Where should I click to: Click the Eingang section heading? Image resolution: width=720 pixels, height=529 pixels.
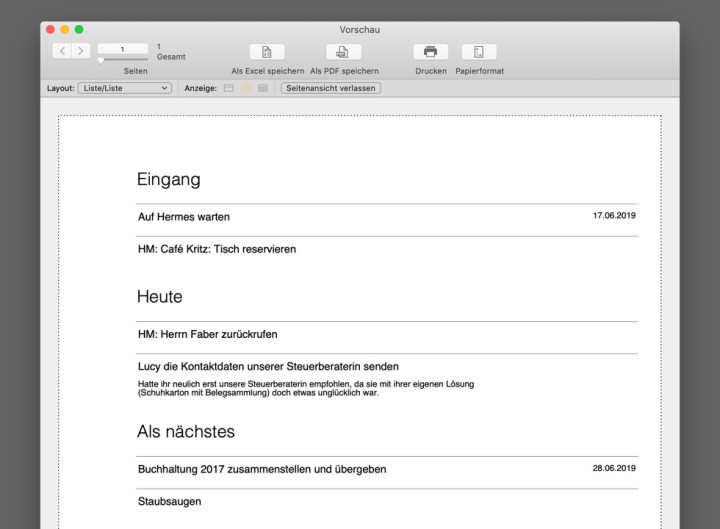click(x=168, y=180)
